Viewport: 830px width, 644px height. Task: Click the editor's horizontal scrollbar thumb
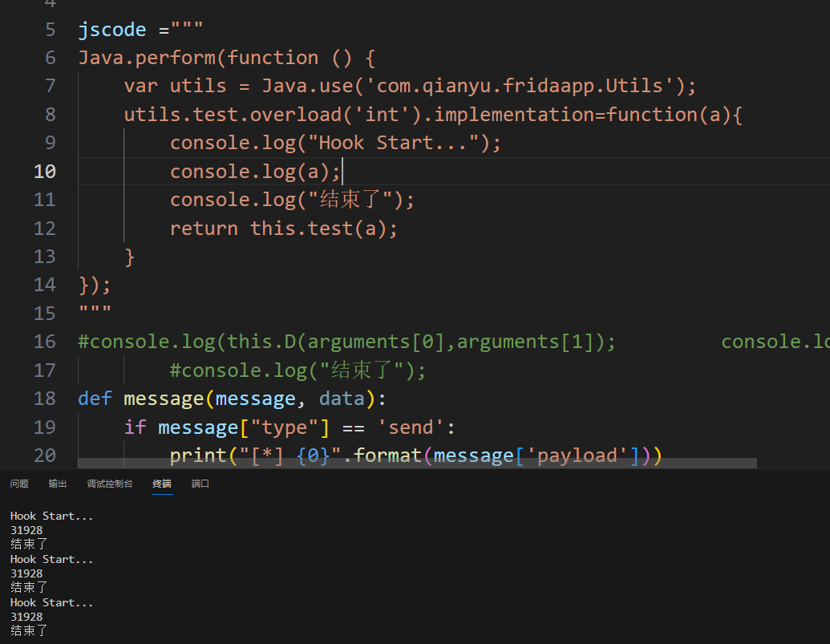click(417, 464)
